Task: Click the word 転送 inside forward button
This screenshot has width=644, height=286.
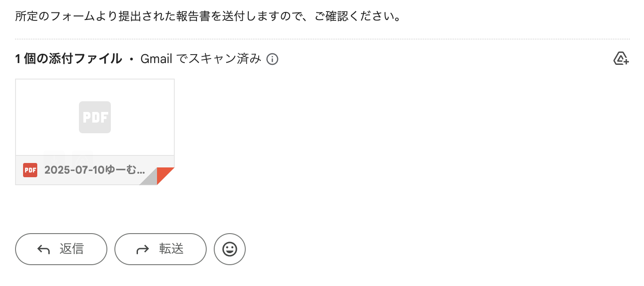Action: 171,249
